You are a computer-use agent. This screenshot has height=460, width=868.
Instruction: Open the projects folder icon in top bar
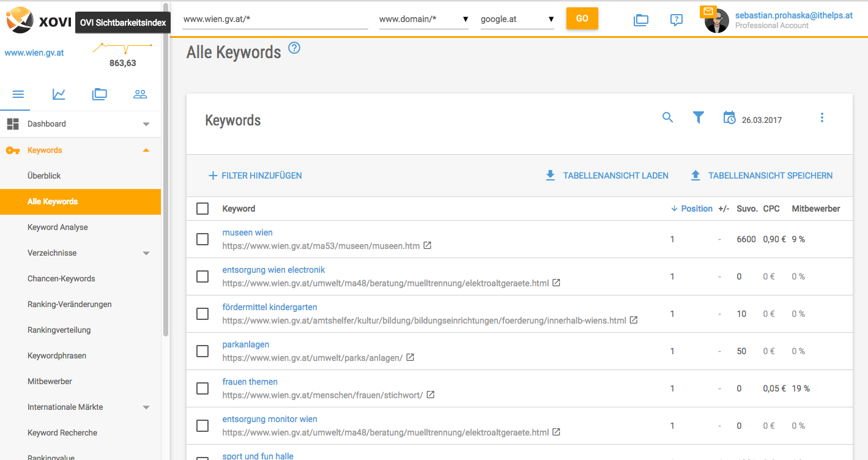tap(640, 20)
